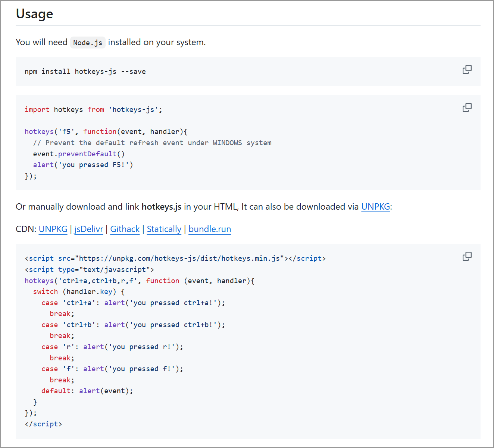Click 'event.preventDefault()' line
The width and height of the screenshot is (494, 448).
[79, 154]
